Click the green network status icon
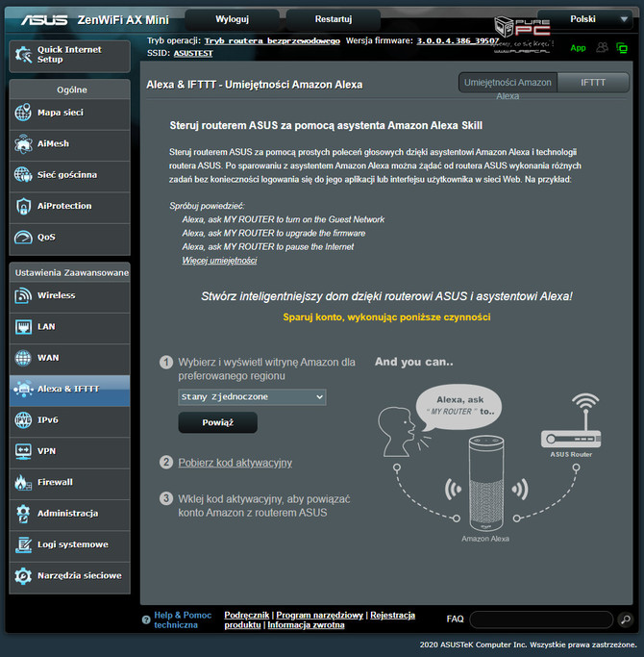This screenshot has width=644, height=657. [622, 48]
